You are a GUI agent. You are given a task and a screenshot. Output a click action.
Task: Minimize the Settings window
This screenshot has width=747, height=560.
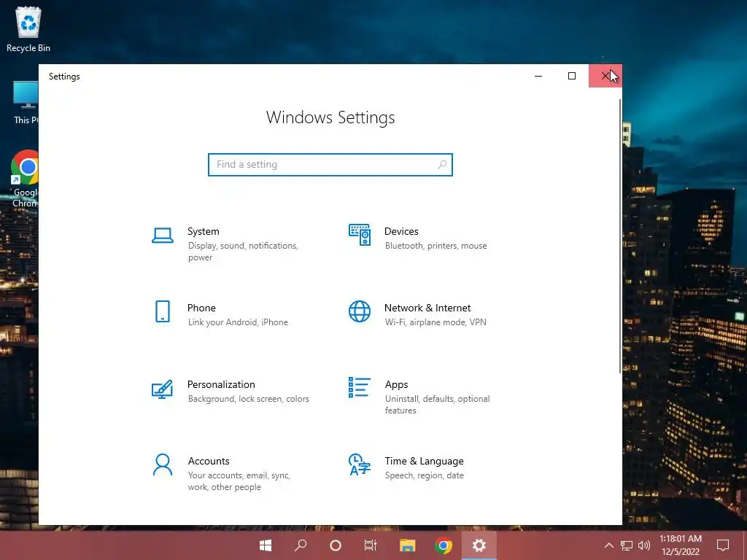pyautogui.click(x=538, y=76)
